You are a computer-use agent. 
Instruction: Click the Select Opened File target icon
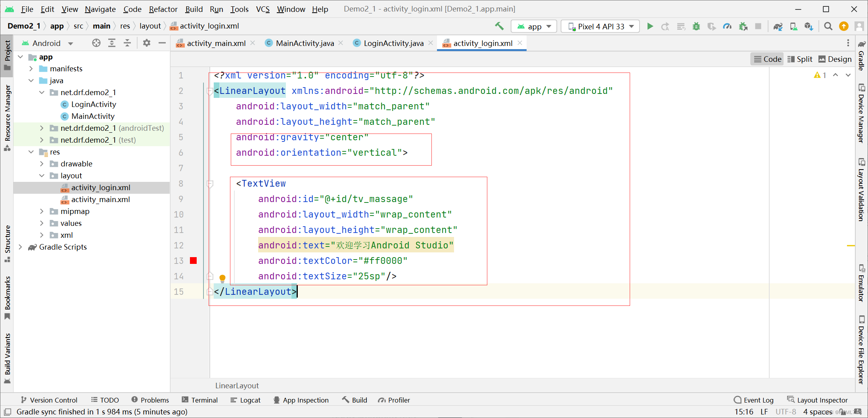click(x=96, y=43)
